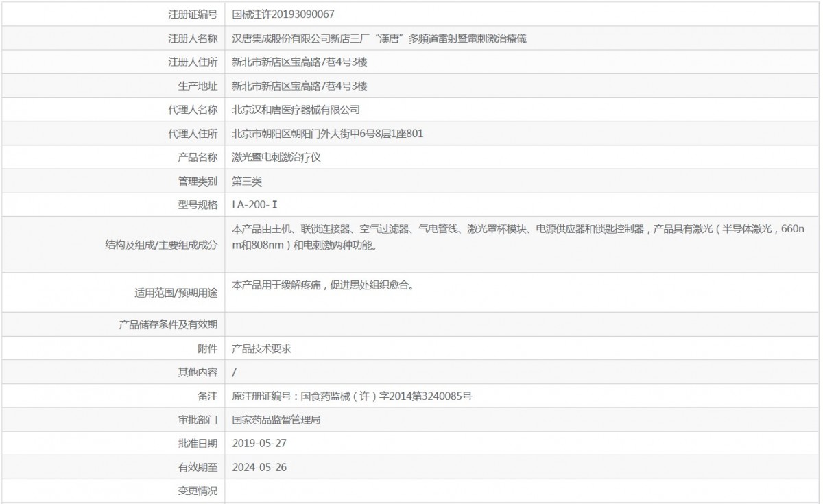The image size is (823, 504).
Task: Click product name 激光暨电刺激治疗仪
Action: [x=277, y=157]
